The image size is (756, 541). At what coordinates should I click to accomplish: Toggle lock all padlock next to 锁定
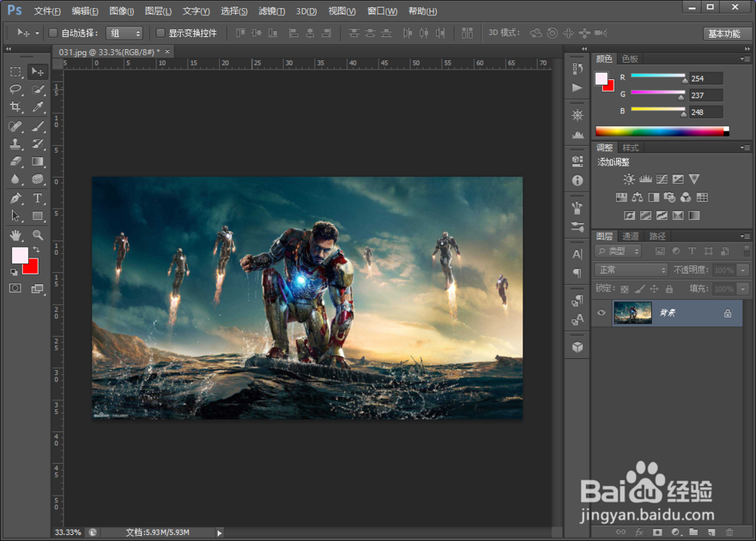669,289
